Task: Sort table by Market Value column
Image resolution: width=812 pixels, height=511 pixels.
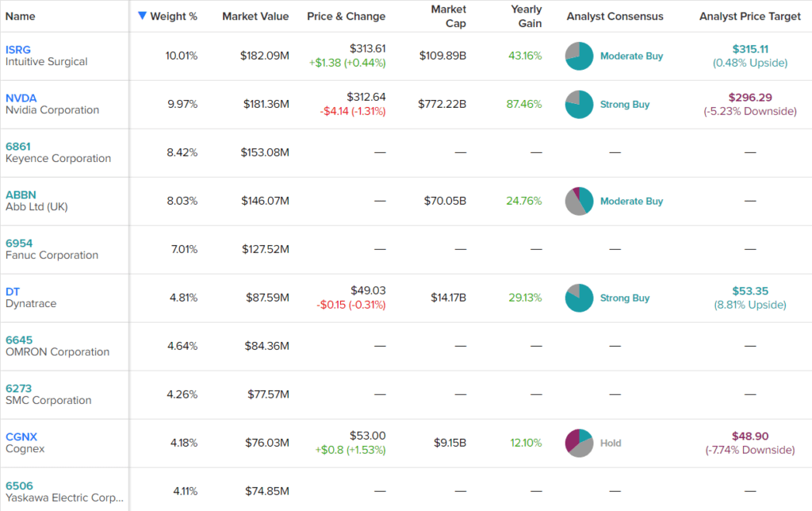Action: 255,17
